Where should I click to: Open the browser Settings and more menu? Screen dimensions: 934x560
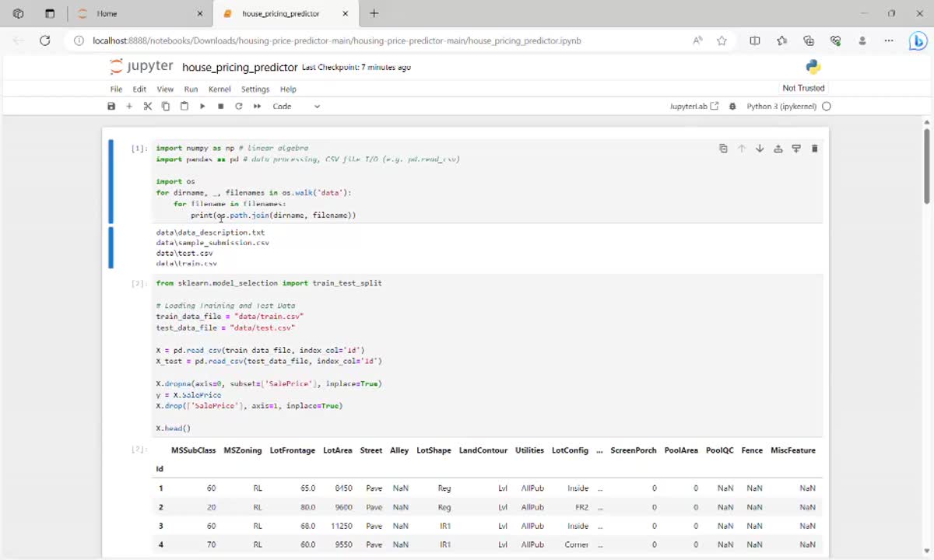[x=889, y=40]
